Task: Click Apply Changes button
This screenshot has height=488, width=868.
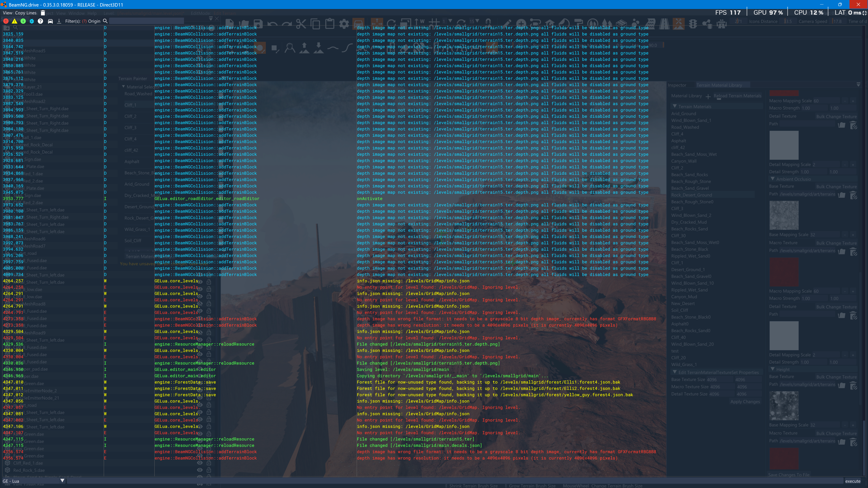Action: [x=745, y=401]
